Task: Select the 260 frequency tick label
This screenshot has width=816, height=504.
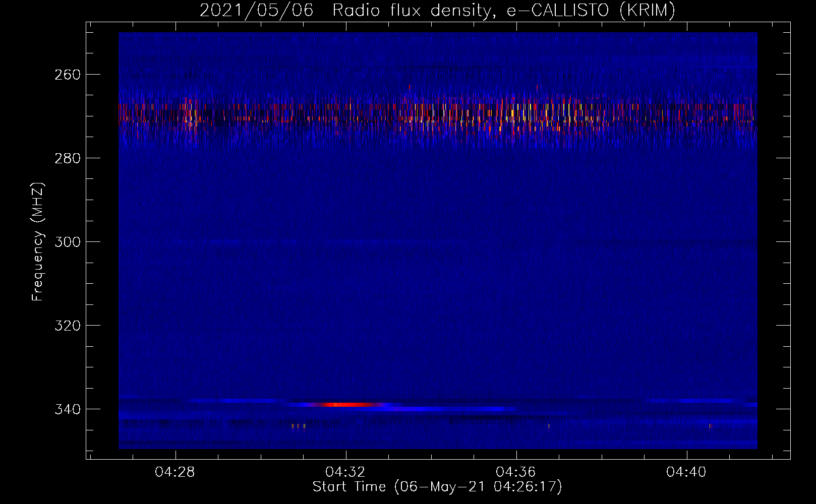Action: click(x=68, y=75)
